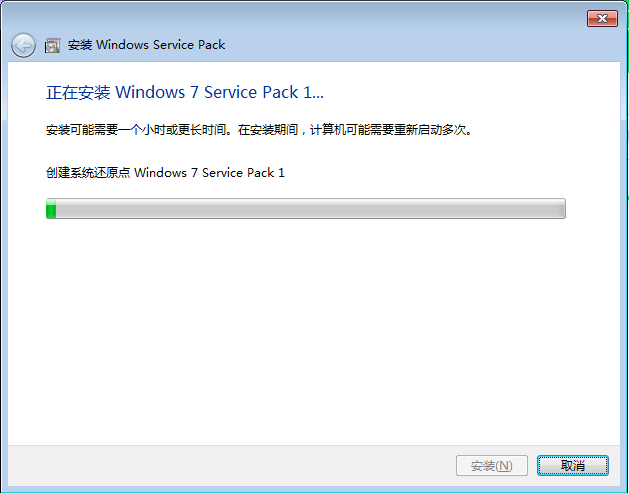Click "安装" in the window title text
The height and width of the screenshot is (493, 629).
80,45
